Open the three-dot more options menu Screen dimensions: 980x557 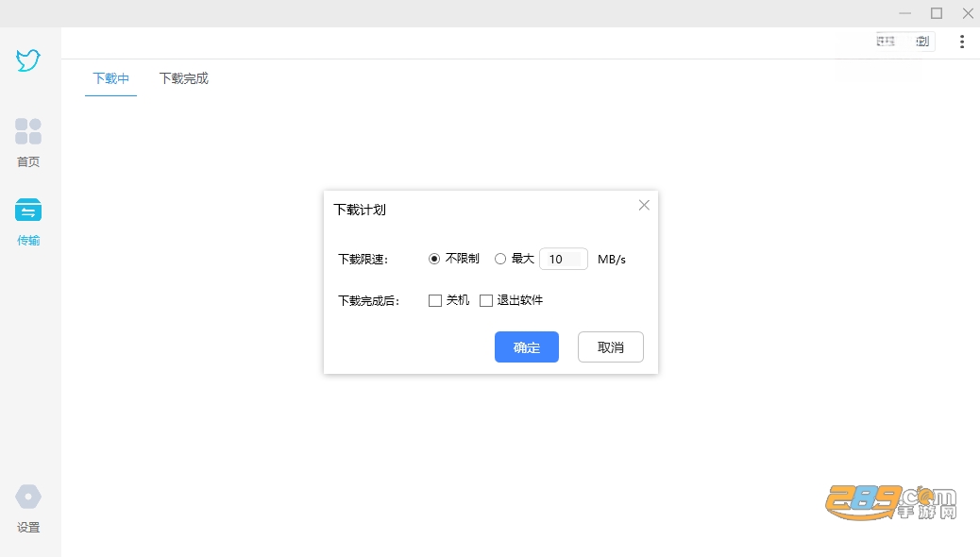(x=962, y=42)
